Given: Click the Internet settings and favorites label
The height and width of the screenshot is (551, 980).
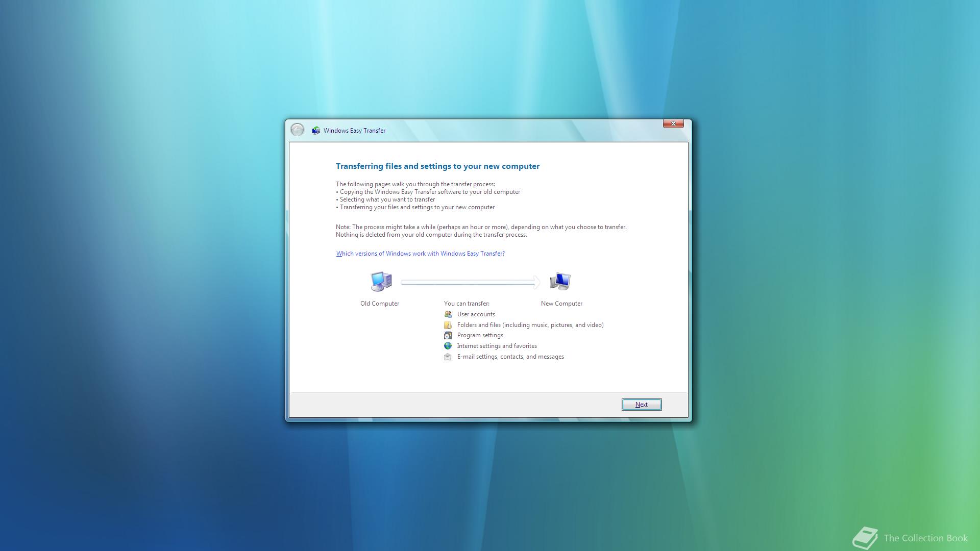Looking at the screenshot, I should click(x=497, y=345).
